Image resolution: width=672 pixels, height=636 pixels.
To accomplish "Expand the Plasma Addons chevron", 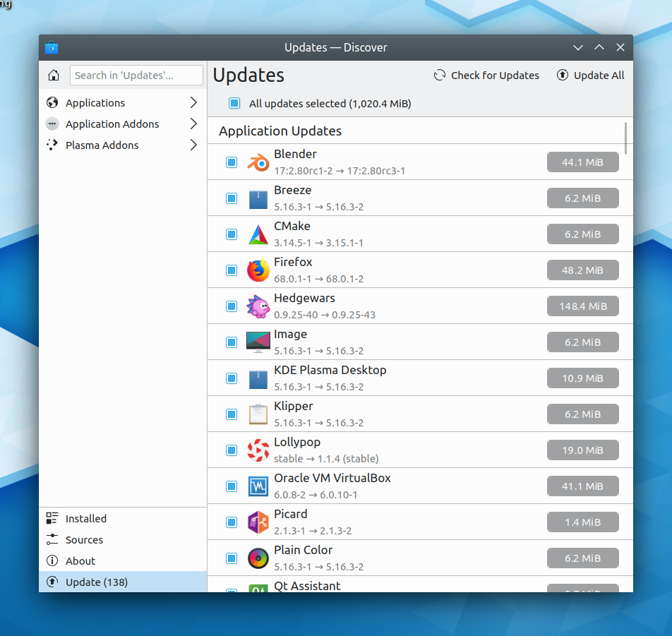I will (x=193, y=145).
